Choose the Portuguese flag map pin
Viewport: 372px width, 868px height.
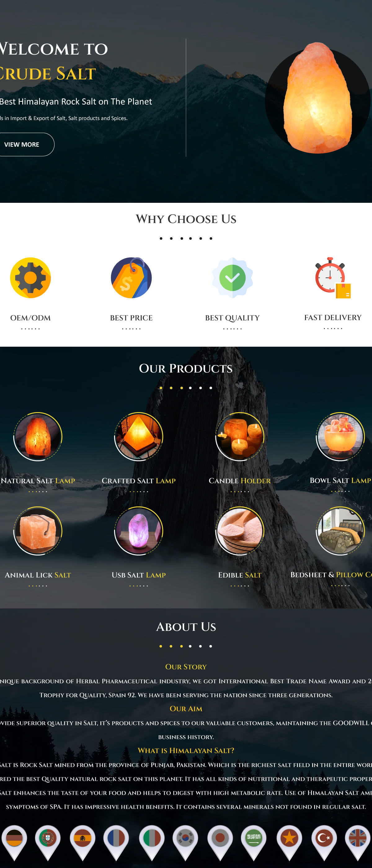pos(48,843)
